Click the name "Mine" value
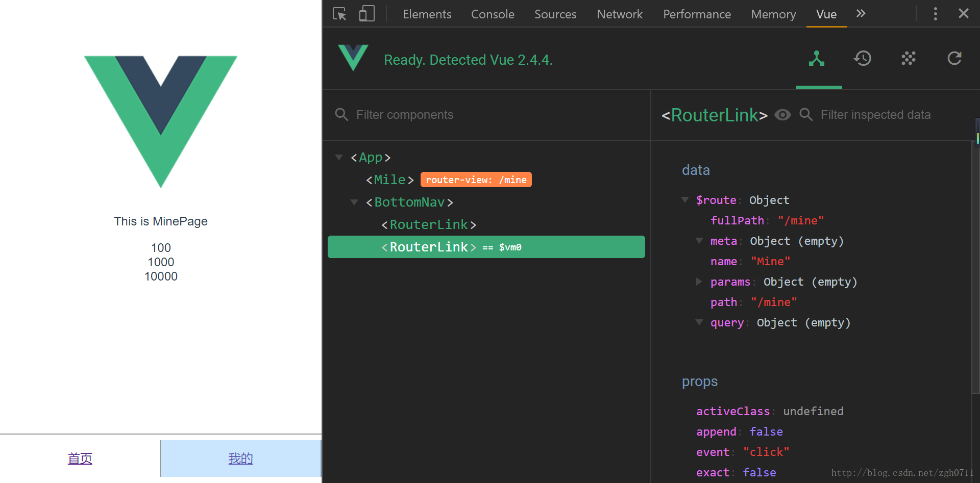 pos(771,261)
